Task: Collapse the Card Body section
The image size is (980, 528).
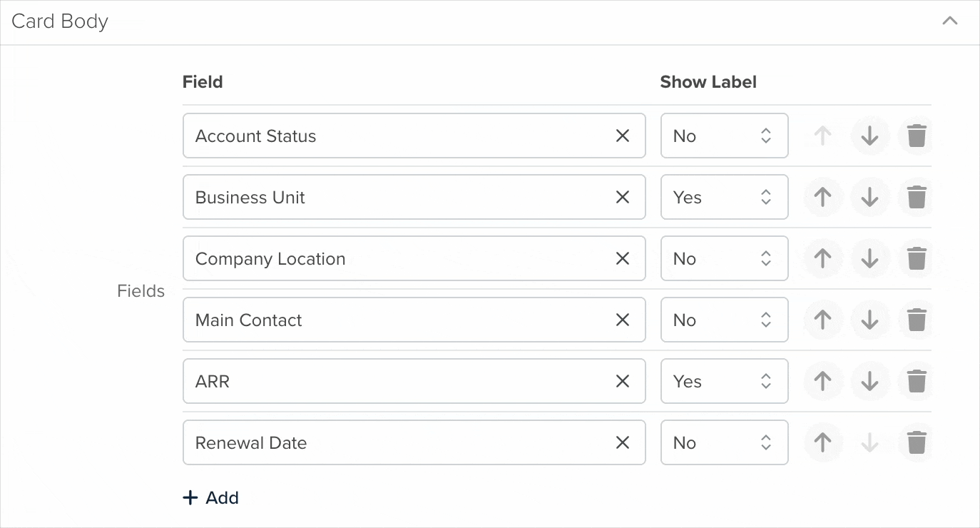Action: click(949, 21)
